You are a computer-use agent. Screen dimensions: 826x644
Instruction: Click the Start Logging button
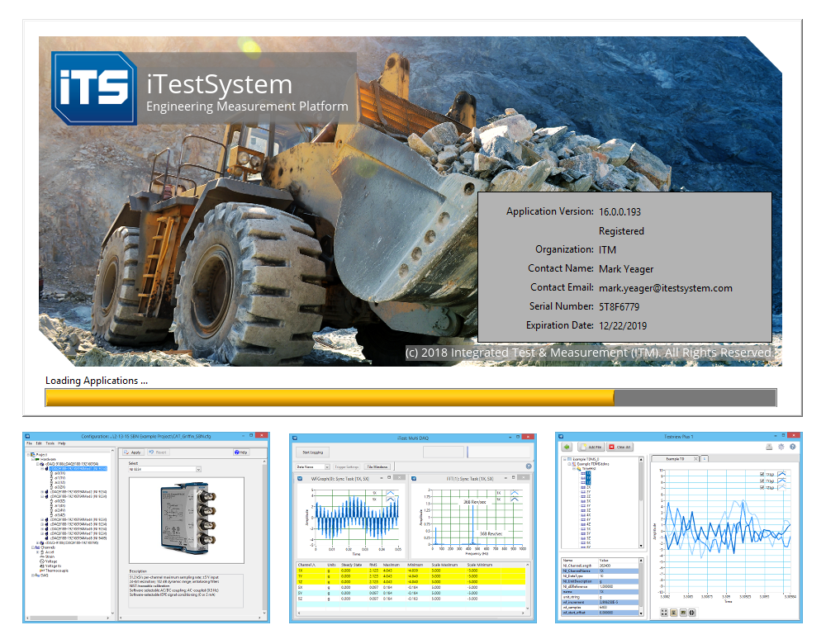313,452
